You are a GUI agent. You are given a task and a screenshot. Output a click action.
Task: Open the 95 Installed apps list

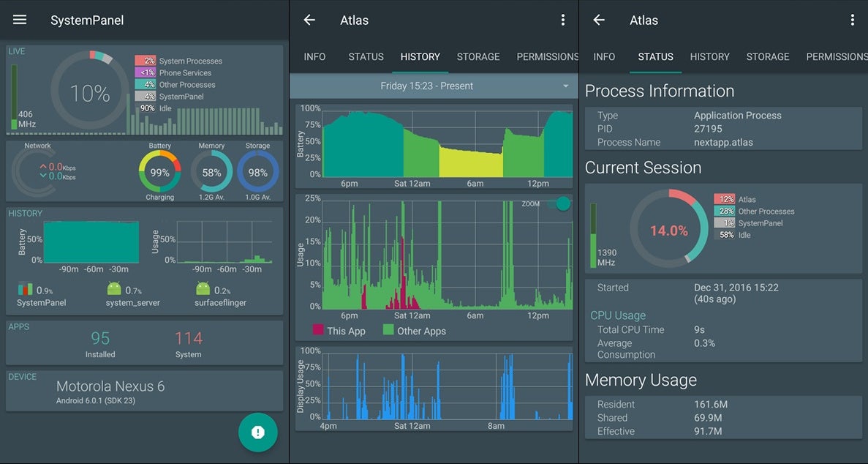point(100,344)
